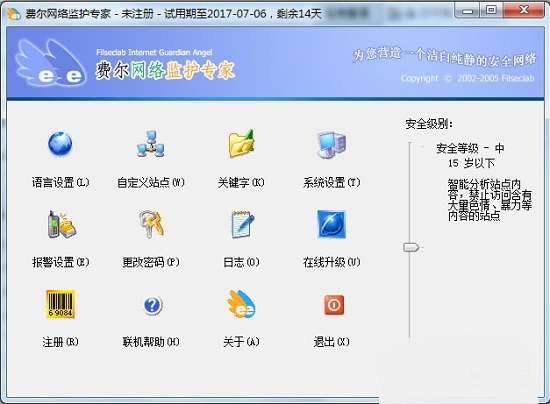
Task: Click the top of the security level track
Action: [409, 143]
